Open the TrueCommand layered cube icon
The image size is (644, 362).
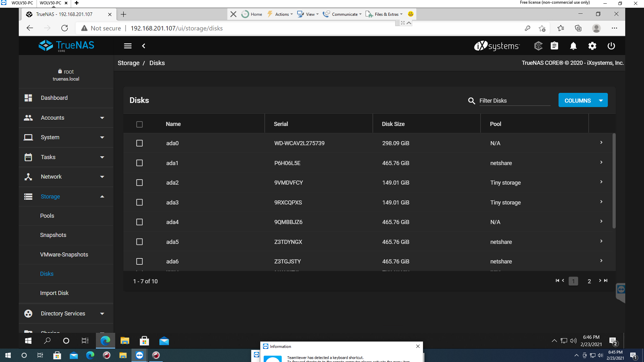point(538,46)
